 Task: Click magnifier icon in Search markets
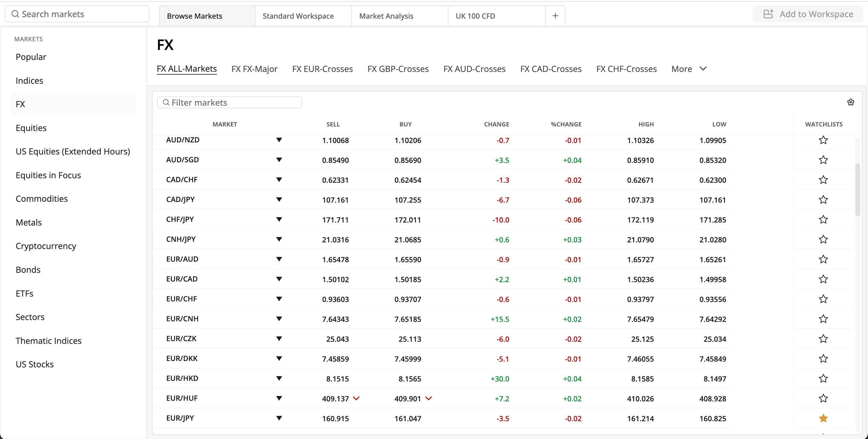[15, 14]
